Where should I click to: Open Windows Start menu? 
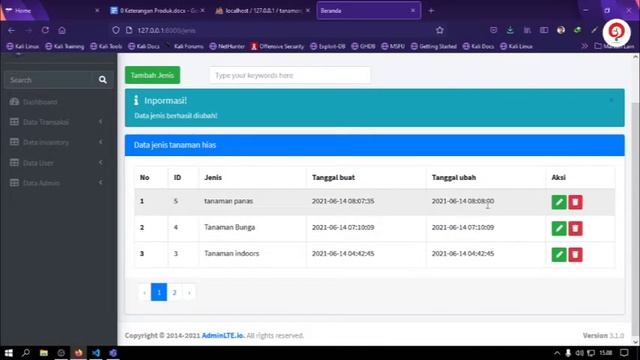pyautogui.click(x=9, y=353)
